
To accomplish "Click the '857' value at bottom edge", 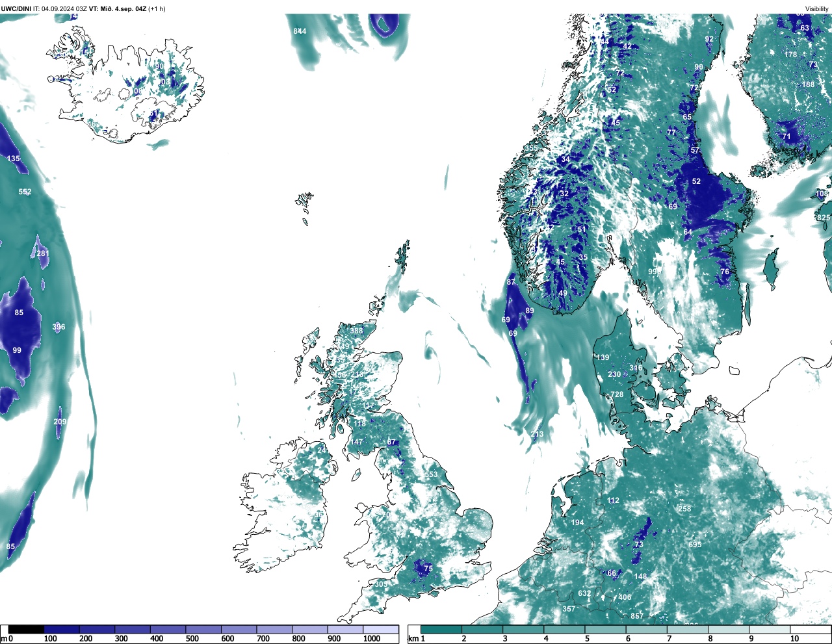I will coord(637,616).
